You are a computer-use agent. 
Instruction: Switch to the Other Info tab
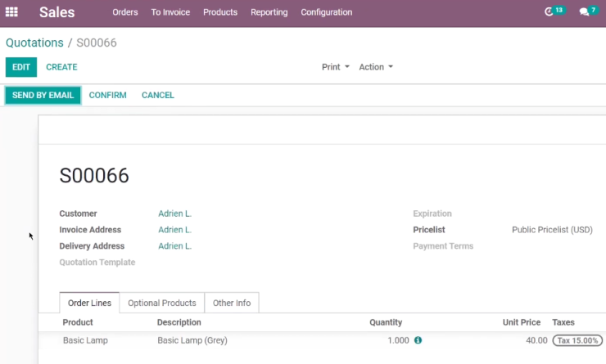232,303
